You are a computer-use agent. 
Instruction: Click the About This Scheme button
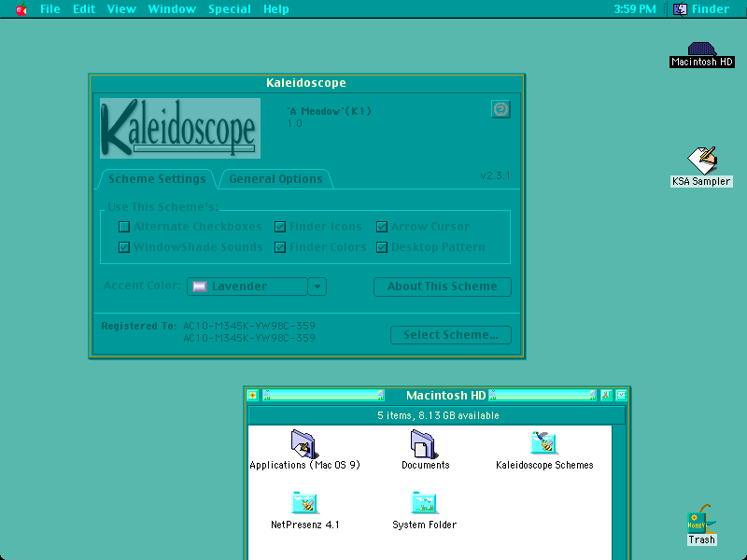(x=443, y=287)
